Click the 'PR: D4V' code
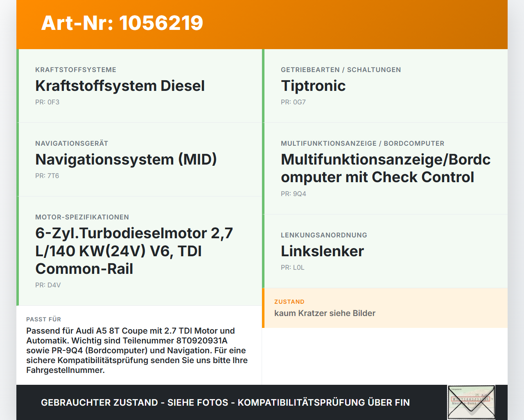Image resolution: width=524 pixels, height=420 pixels. pos(48,285)
